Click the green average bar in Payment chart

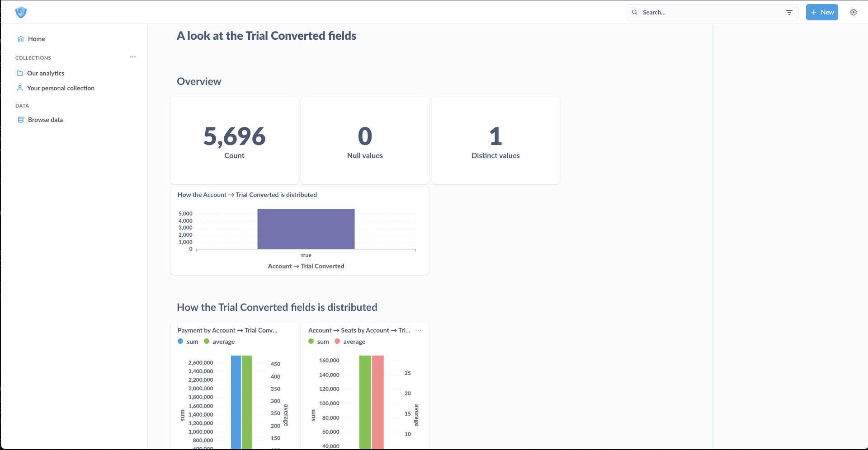[247, 402]
